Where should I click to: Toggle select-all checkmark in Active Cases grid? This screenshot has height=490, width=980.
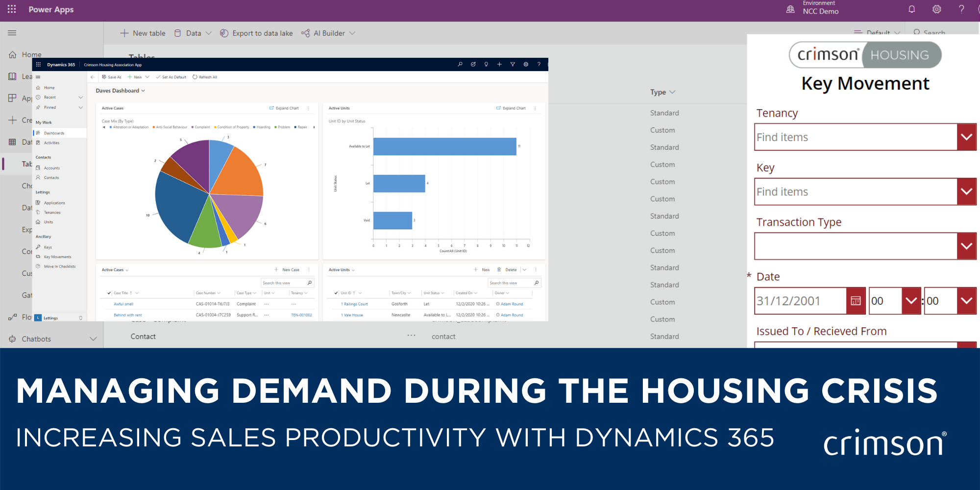point(109,293)
